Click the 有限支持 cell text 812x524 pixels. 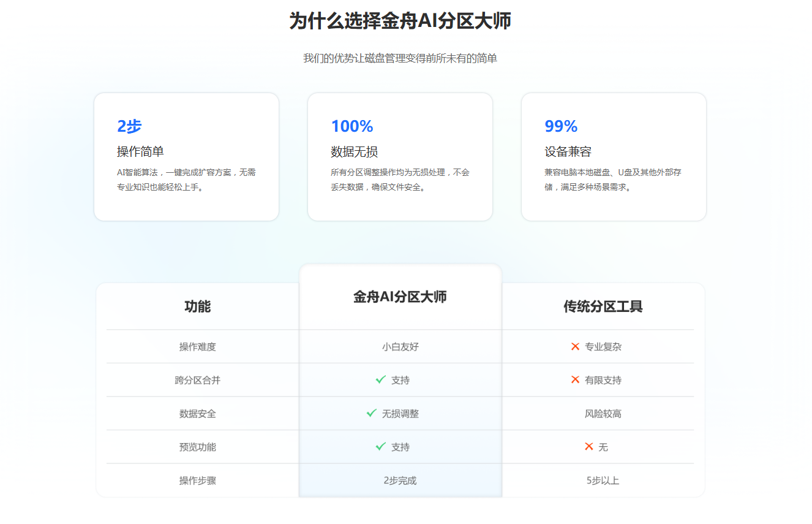603,380
